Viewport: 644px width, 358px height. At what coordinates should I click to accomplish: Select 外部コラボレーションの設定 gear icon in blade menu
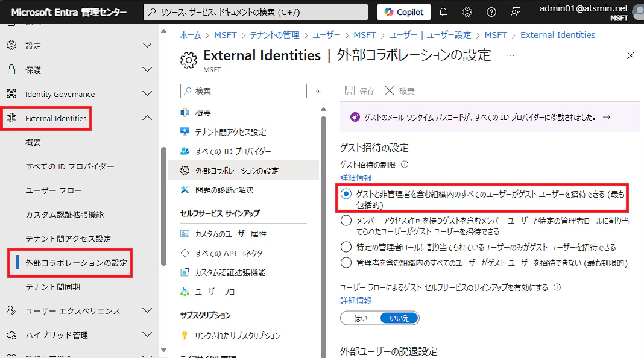pyautogui.click(x=185, y=171)
